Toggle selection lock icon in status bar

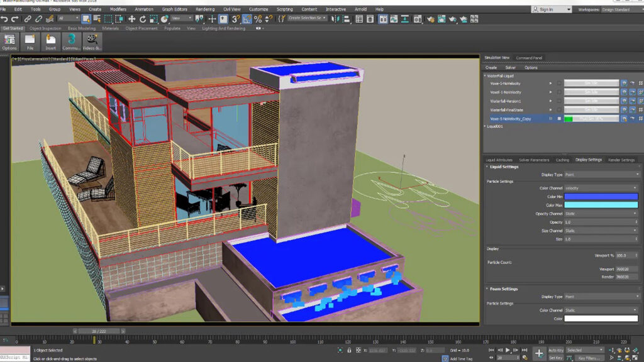(x=349, y=350)
